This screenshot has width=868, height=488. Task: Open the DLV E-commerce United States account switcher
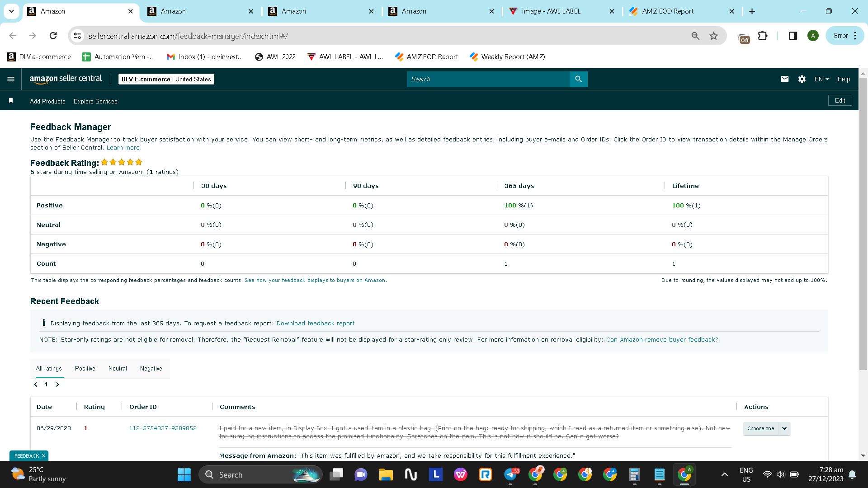point(166,79)
